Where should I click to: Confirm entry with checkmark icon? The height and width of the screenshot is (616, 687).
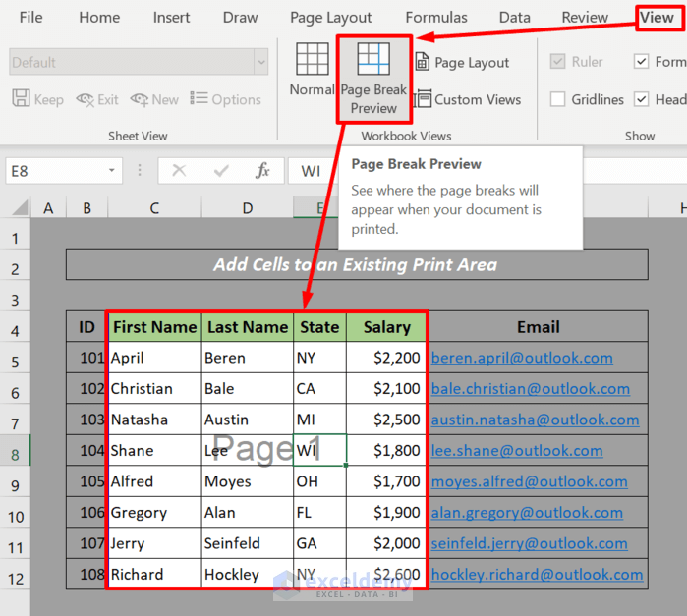point(221,170)
